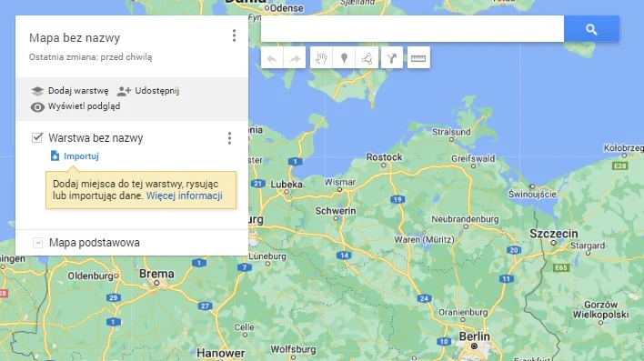
Task: Click the eye icon beside Wyświetl podgląd
Action: [x=37, y=107]
